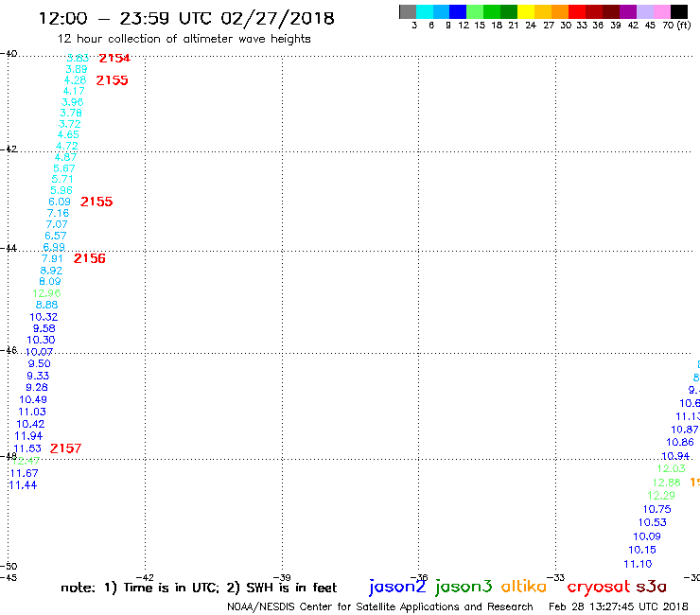
Task: Click the green 12.96 wave height value
Action: pyautogui.click(x=46, y=293)
